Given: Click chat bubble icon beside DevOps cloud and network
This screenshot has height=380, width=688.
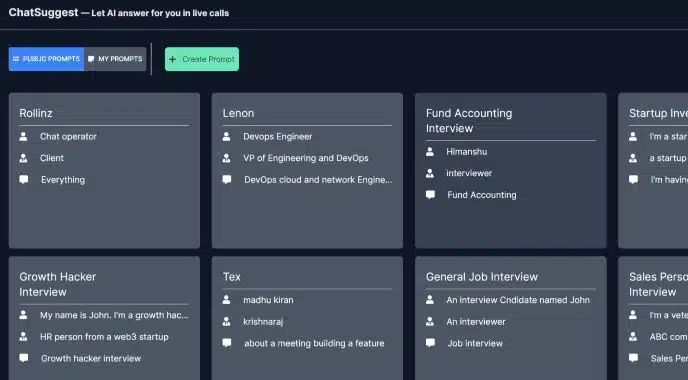Looking at the screenshot, I should pos(227,179).
